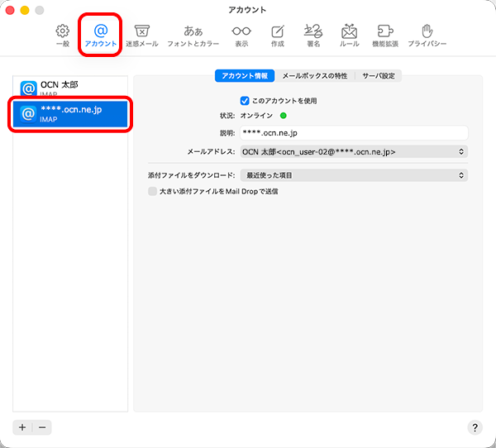Click the 説明 description text field
This screenshot has width=496, height=448.
click(353, 132)
